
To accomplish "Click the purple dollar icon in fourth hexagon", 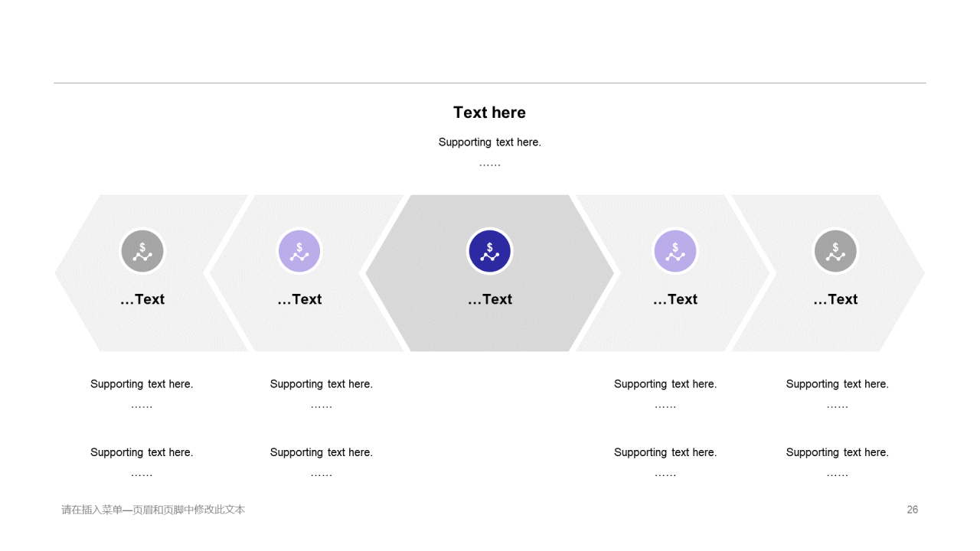I will coord(675,251).
